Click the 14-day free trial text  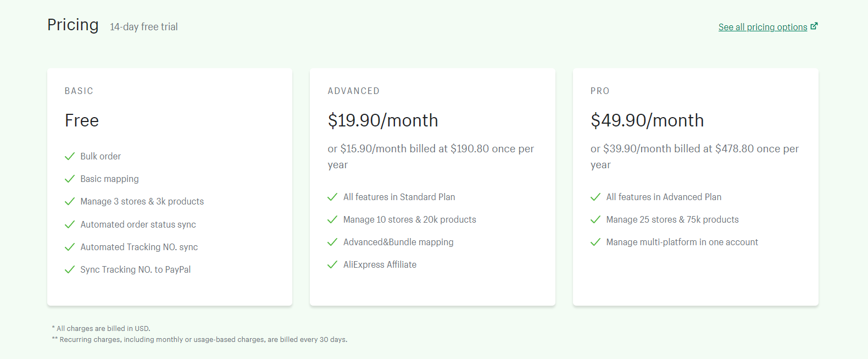144,27
